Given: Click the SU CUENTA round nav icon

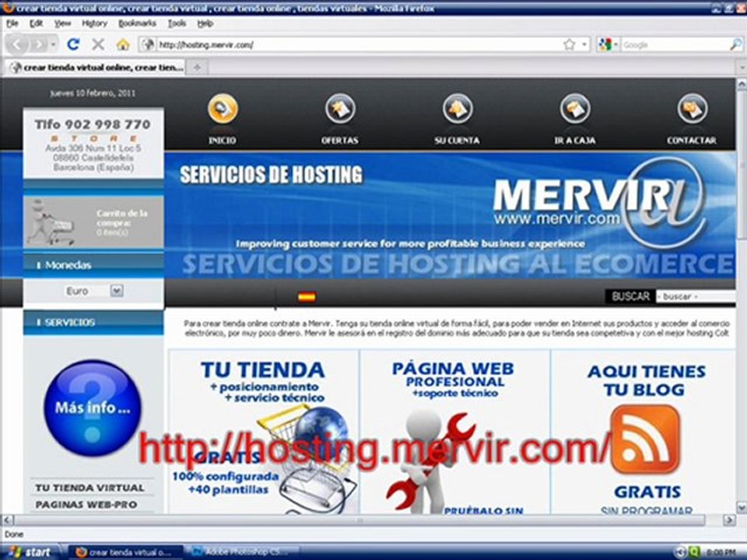Looking at the screenshot, I should (458, 109).
